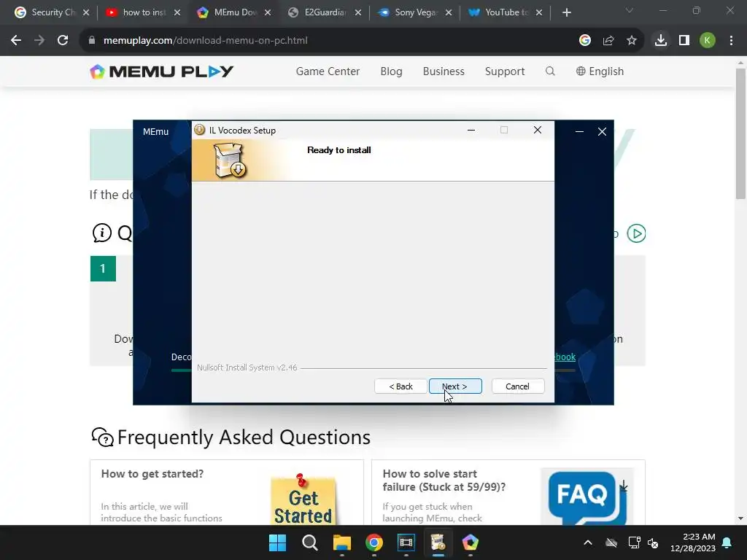Bookmark this page with star icon
The width and height of the screenshot is (747, 560).
(632, 41)
